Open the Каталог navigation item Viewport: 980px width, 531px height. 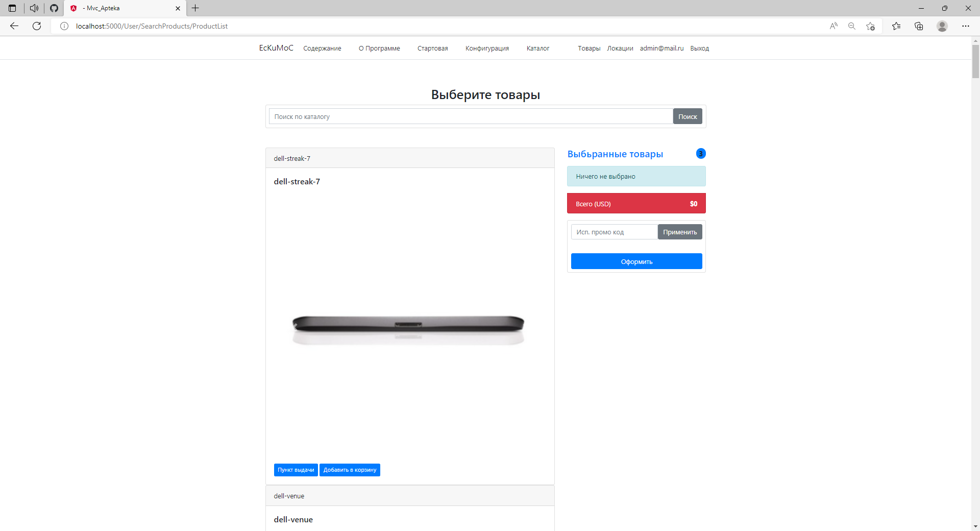coord(537,48)
